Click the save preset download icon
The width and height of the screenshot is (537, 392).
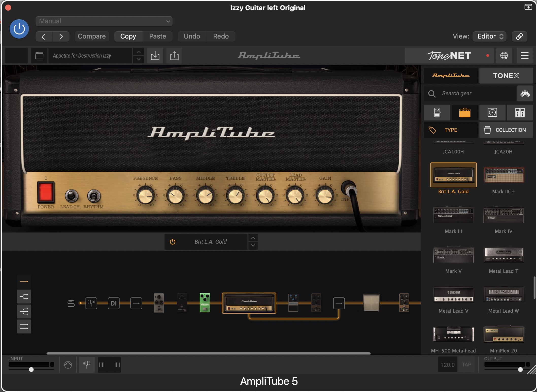click(x=155, y=56)
